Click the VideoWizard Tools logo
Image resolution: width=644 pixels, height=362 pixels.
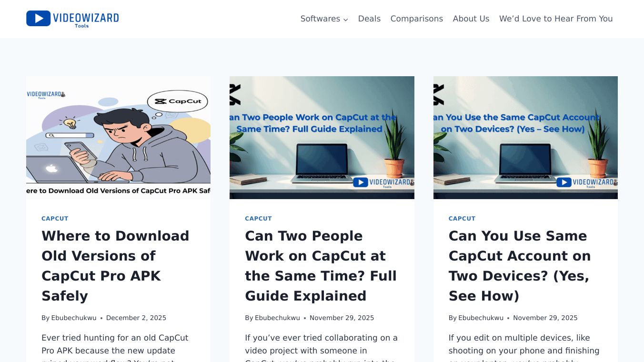[x=72, y=19]
